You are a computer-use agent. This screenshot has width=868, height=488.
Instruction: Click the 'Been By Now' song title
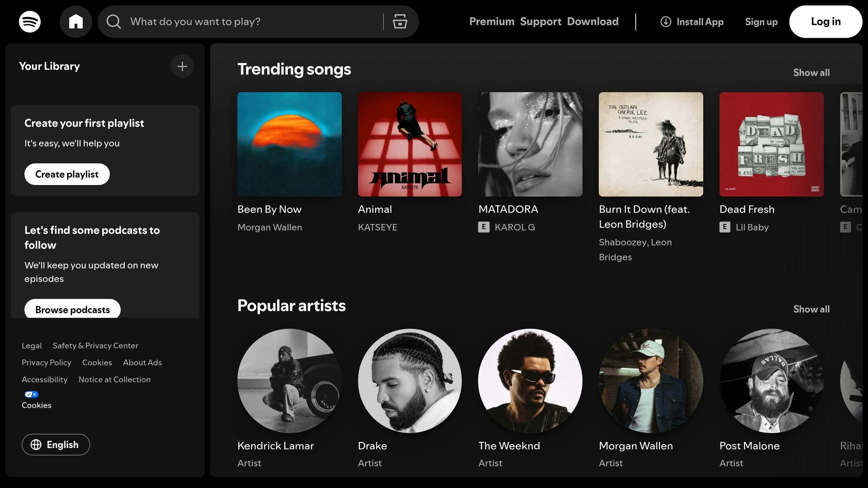[269, 209]
